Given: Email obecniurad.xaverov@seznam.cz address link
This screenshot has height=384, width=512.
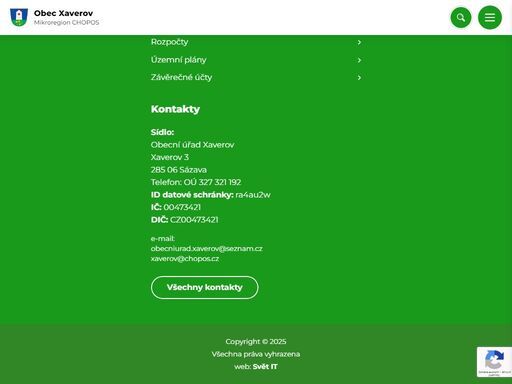Looking at the screenshot, I should coord(207,249).
